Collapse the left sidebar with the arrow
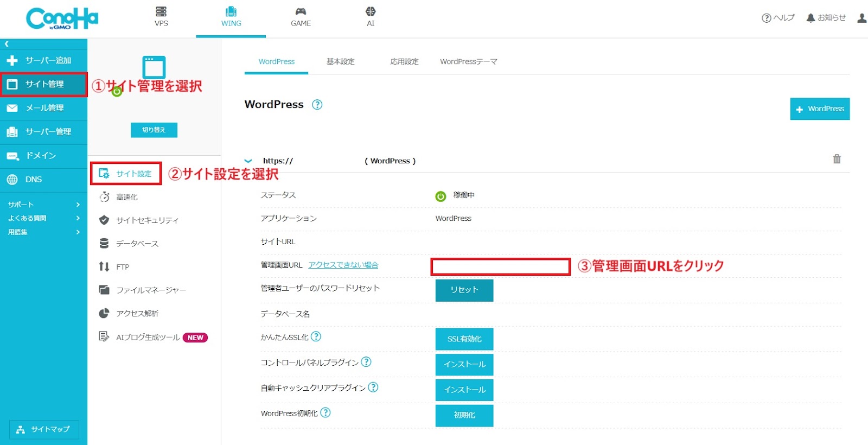Image resolution: width=868 pixels, height=445 pixels. 7,44
